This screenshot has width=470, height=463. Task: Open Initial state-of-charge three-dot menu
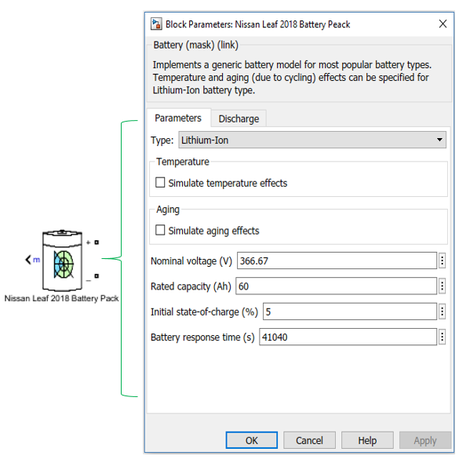(x=442, y=312)
